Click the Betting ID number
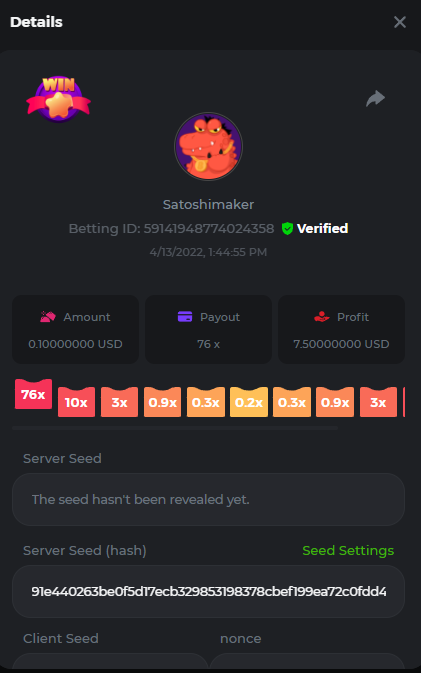 209,228
